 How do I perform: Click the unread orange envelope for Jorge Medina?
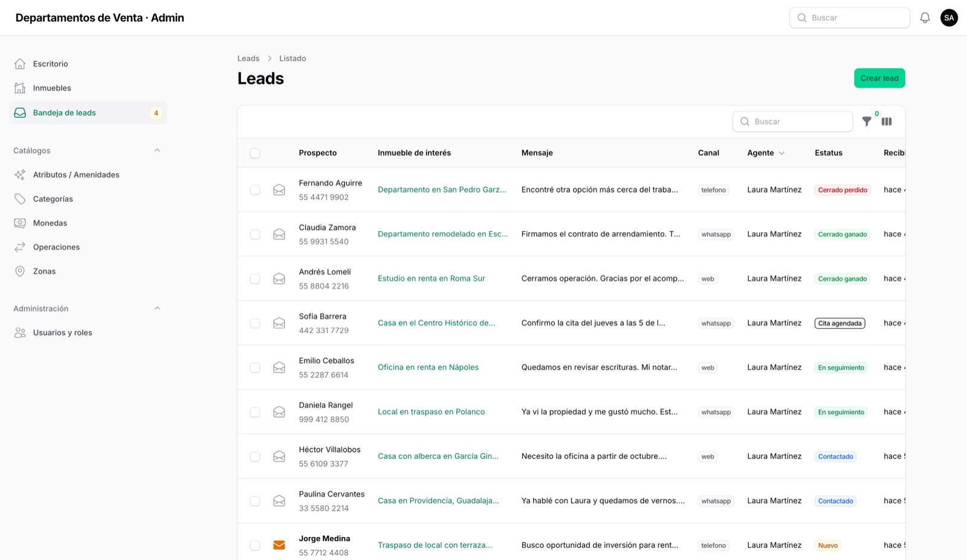279,545
